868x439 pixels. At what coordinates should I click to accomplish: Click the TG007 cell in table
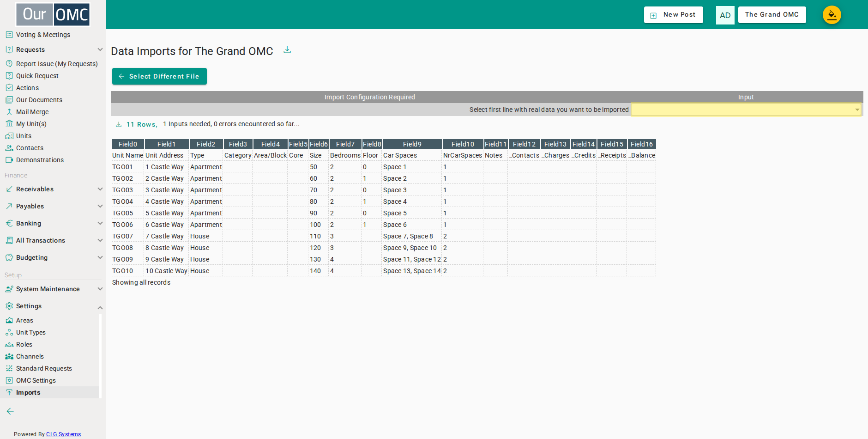point(128,236)
